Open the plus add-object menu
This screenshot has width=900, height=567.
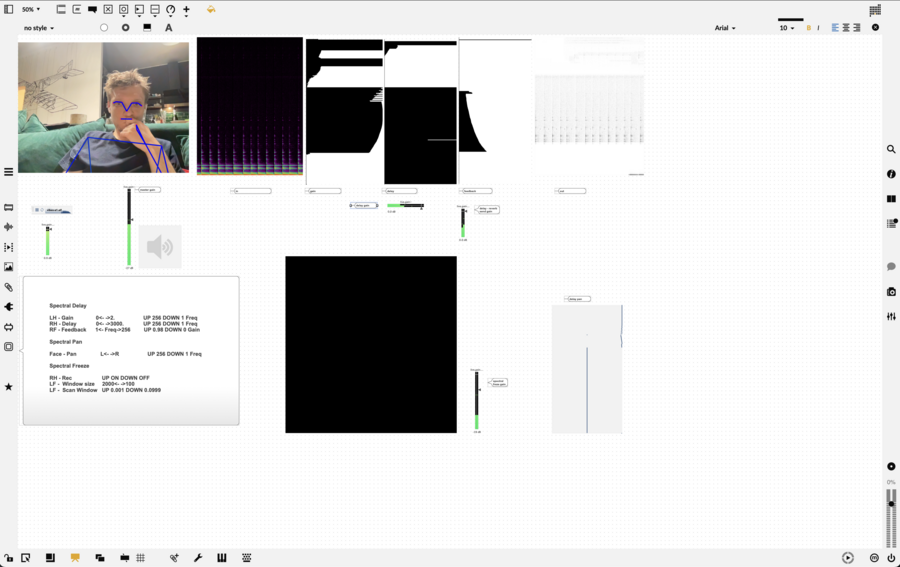(186, 9)
